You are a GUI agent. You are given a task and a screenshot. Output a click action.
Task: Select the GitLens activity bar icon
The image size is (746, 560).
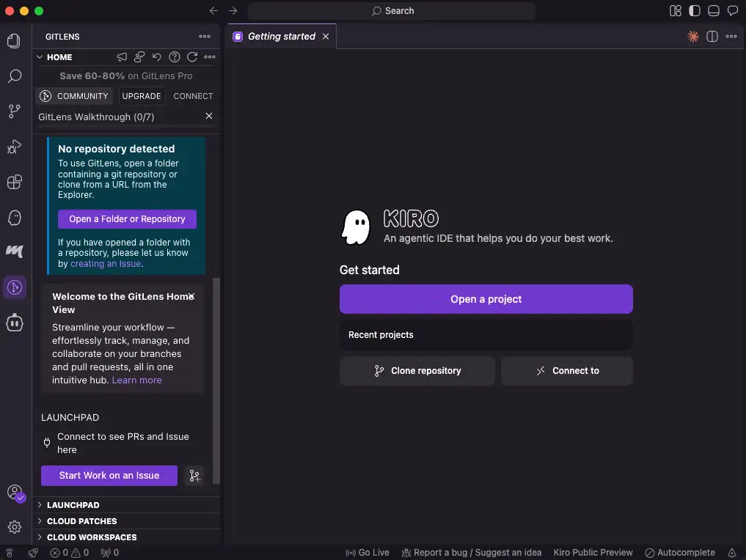[x=14, y=287]
